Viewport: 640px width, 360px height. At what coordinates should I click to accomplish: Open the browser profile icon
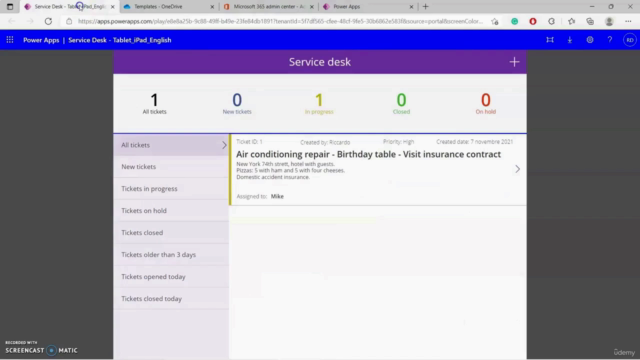pyautogui.click(x=609, y=21)
